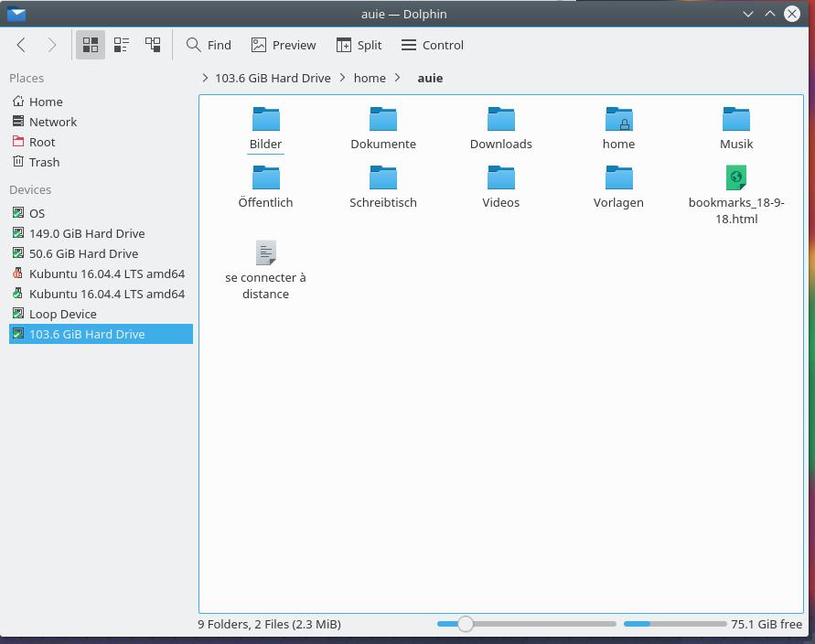815x644 pixels.
Task: Split the view with Split button
Action: pyautogui.click(x=359, y=45)
